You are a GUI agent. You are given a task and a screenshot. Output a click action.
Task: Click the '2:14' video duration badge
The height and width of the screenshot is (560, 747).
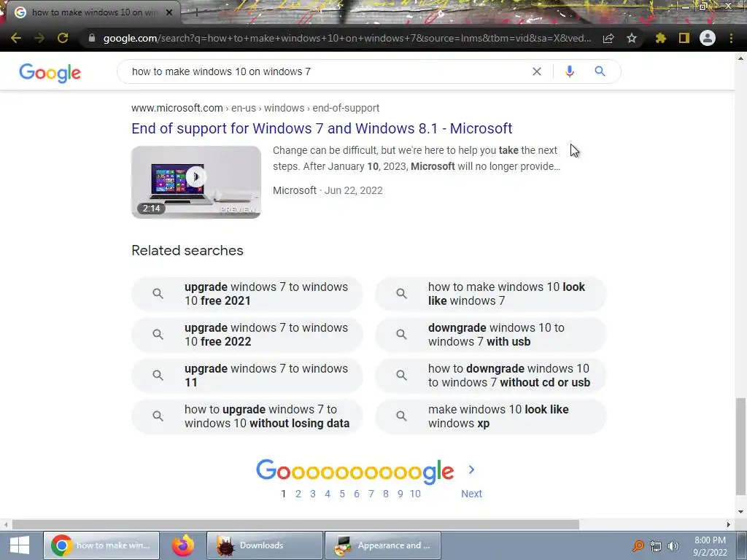tap(152, 208)
